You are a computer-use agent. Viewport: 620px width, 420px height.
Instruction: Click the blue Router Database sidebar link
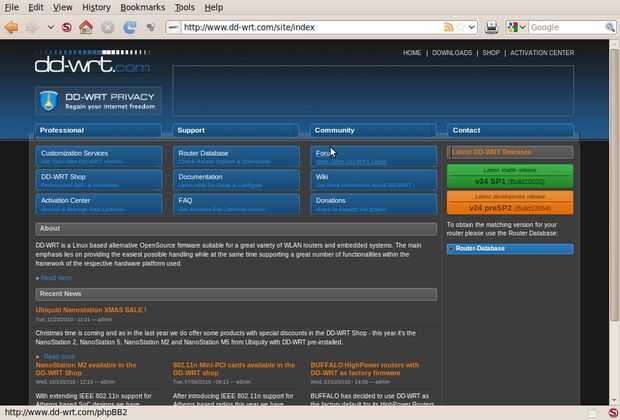click(510, 249)
